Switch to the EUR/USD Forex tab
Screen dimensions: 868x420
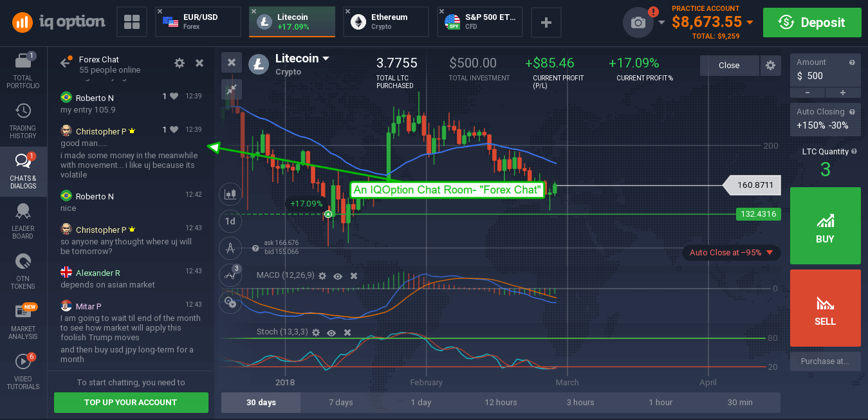coord(199,22)
